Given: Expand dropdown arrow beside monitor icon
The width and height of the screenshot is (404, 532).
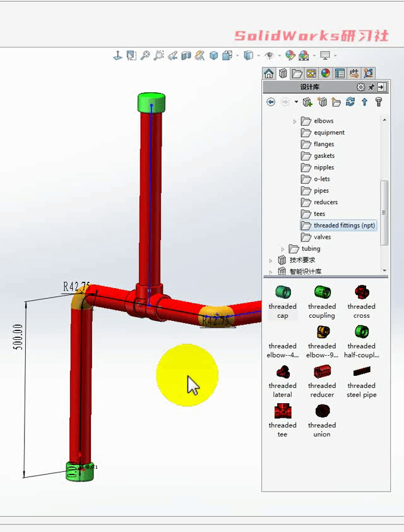Looking at the screenshot, I should click(335, 56).
